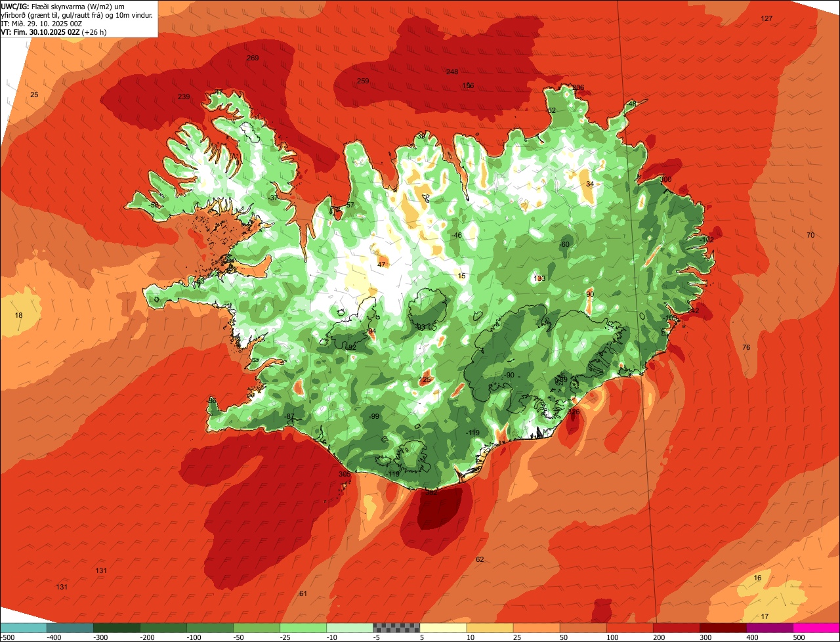The width and height of the screenshot is (840, 642).
Task: Click the map value 18 over the western sea
Action: [x=18, y=315]
